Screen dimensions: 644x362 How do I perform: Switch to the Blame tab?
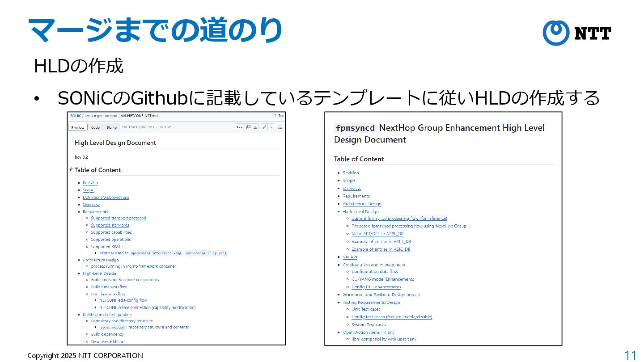pos(111,127)
